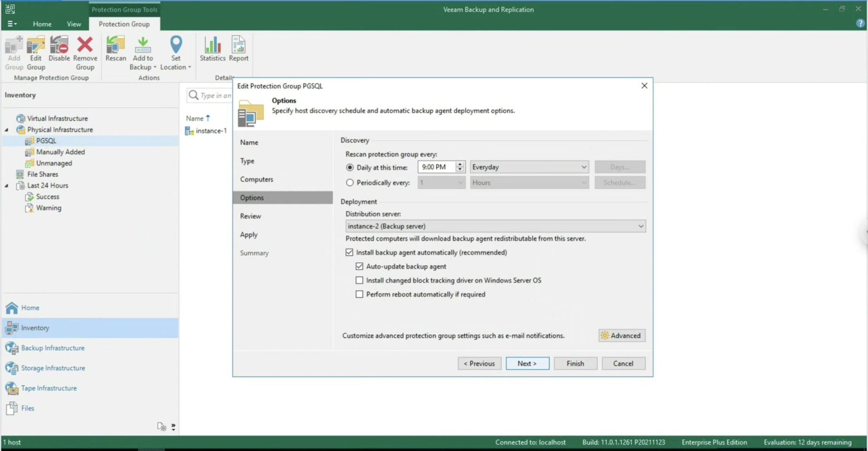868x451 pixels.
Task: Open Tape Infrastructure view
Action: tap(49, 388)
